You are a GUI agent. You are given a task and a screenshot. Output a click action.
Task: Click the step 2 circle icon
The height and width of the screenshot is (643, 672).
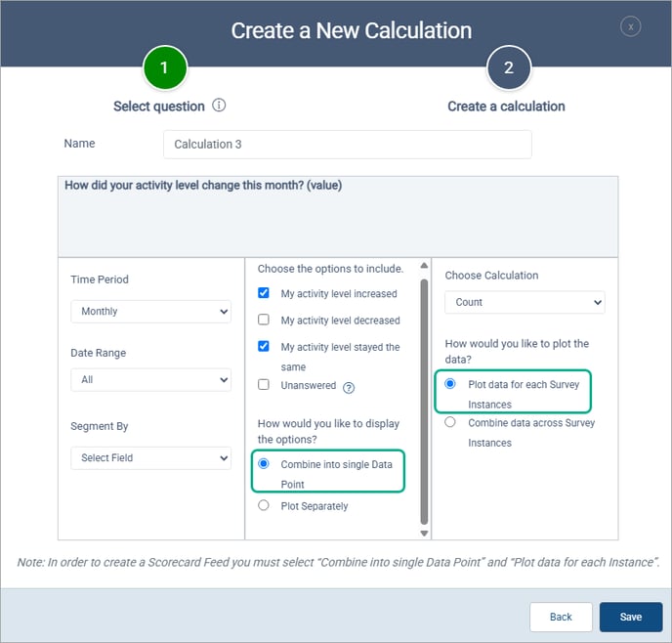point(508,67)
